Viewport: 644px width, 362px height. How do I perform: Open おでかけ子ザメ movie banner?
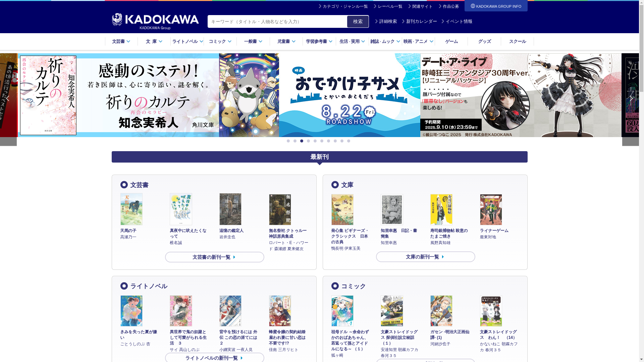click(319, 95)
